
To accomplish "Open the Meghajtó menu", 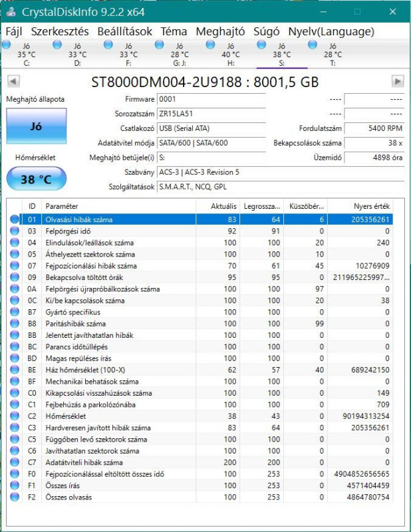I will [220, 31].
